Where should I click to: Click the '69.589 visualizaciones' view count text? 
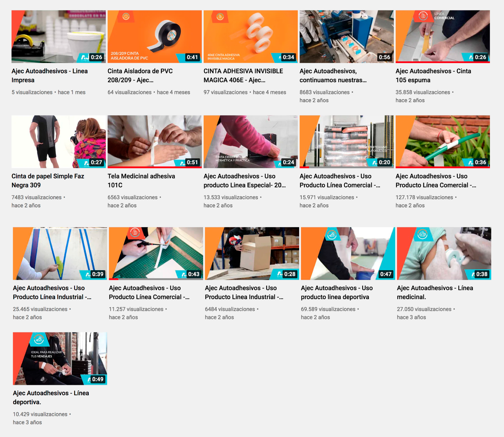[x=328, y=309]
